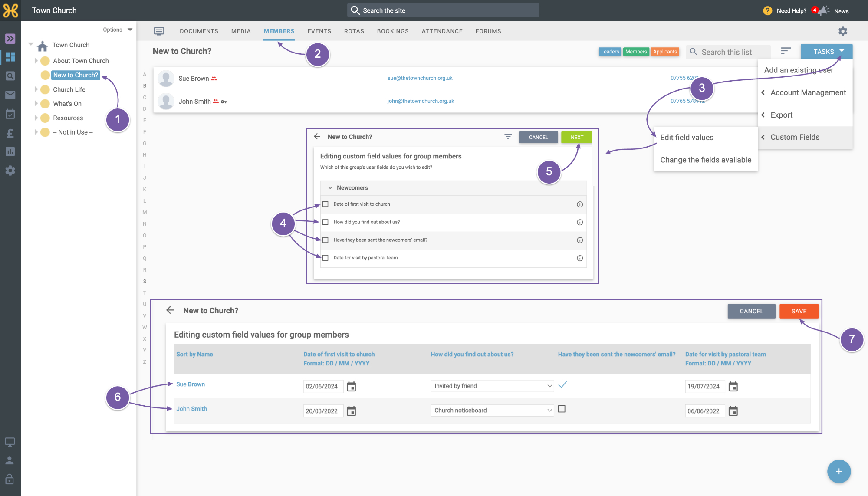This screenshot has width=868, height=496.
Task: Tick the How did you find out checkbox
Action: [x=325, y=222]
